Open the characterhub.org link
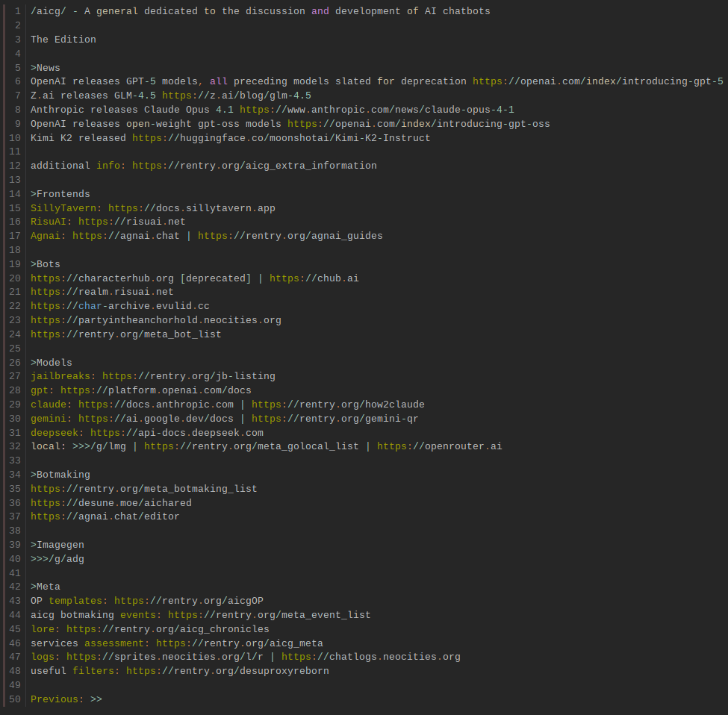Screen dimensions: 728x715 (102, 278)
